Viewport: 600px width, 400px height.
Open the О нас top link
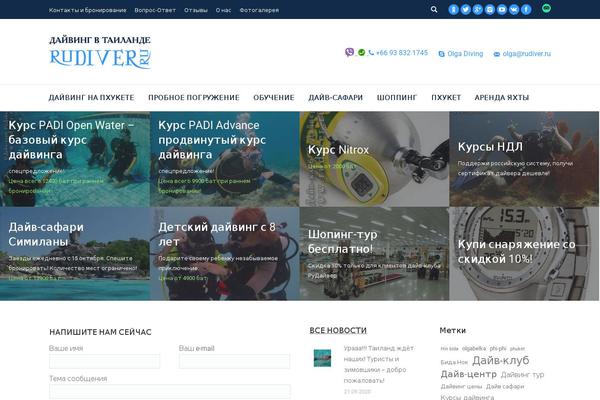point(223,10)
